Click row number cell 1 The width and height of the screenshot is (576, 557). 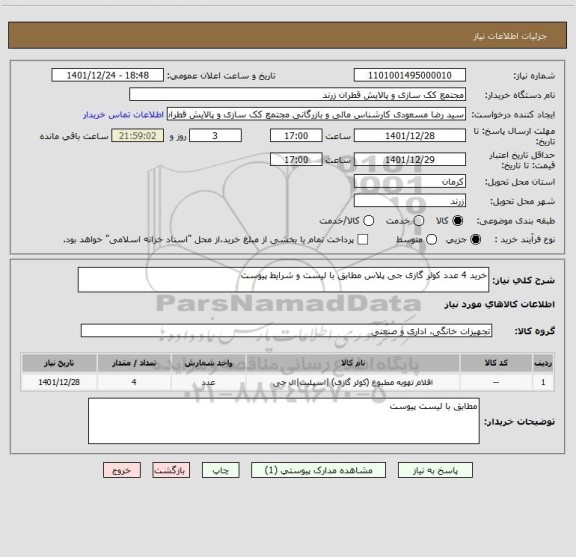click(543, 382)
